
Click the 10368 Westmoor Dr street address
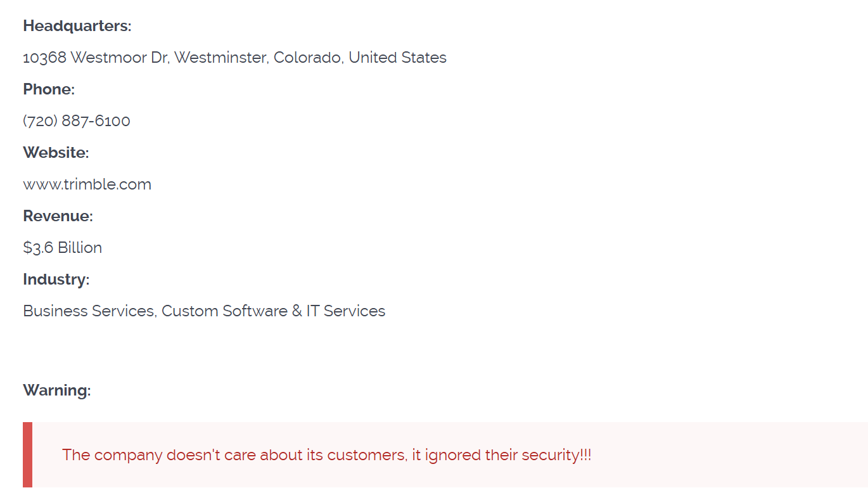pos(95,58)
